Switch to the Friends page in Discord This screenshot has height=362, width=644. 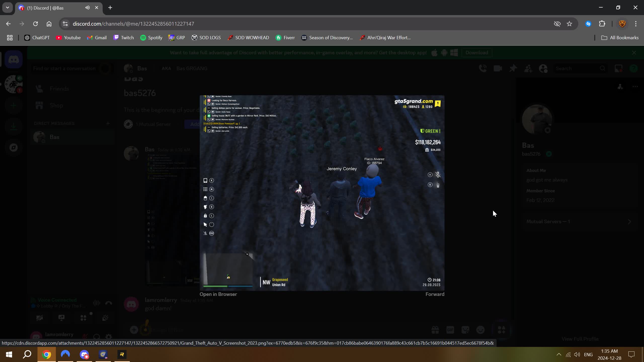(x=59, y=88)
